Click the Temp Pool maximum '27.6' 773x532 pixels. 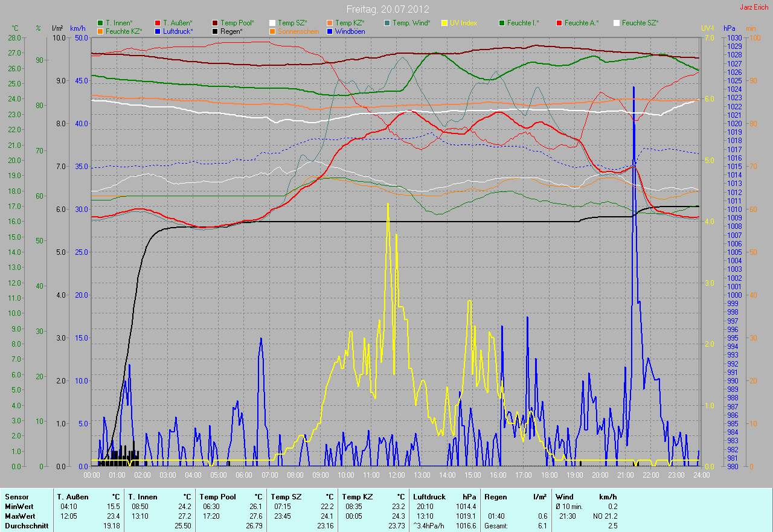pyautogui.click(x=256, y=516)
